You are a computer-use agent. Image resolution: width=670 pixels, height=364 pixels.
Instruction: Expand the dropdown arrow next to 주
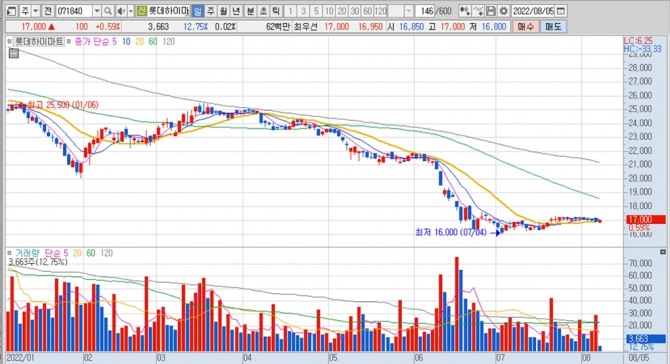pyautogui.click(x=36, y=11)
